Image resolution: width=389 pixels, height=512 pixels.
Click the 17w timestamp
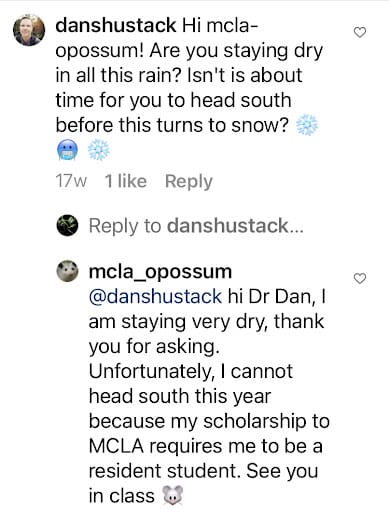(x=71, y=181)
